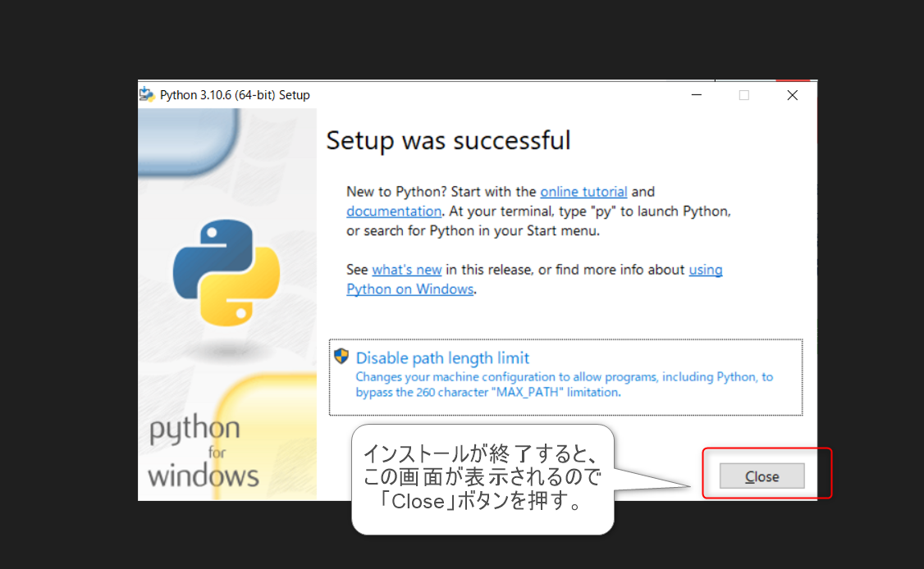Click the "Python 3.10.6 (64-bit) Setup" title text

235,95
